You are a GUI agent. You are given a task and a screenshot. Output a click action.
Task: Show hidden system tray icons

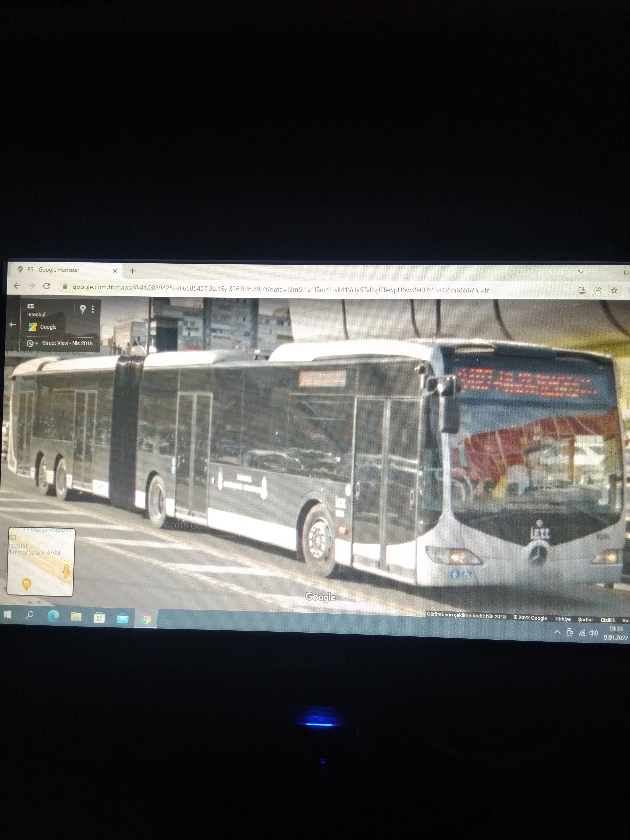[x=557, y=632]
